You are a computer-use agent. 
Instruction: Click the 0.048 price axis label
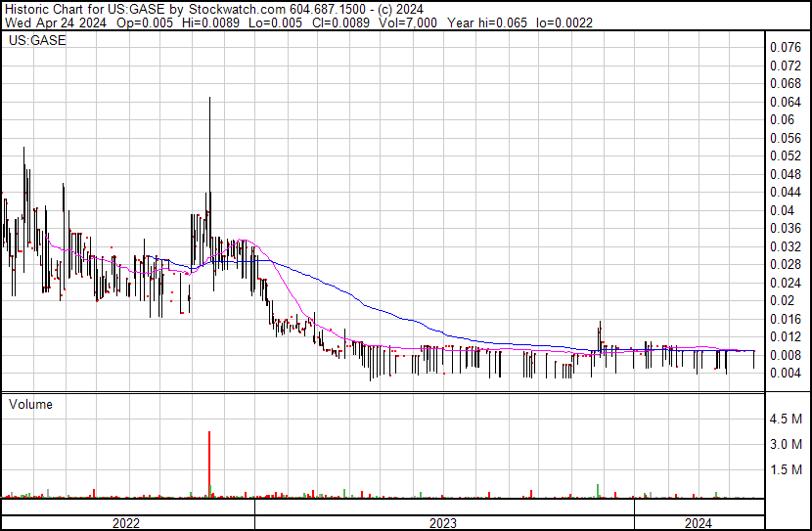[786, 174]
